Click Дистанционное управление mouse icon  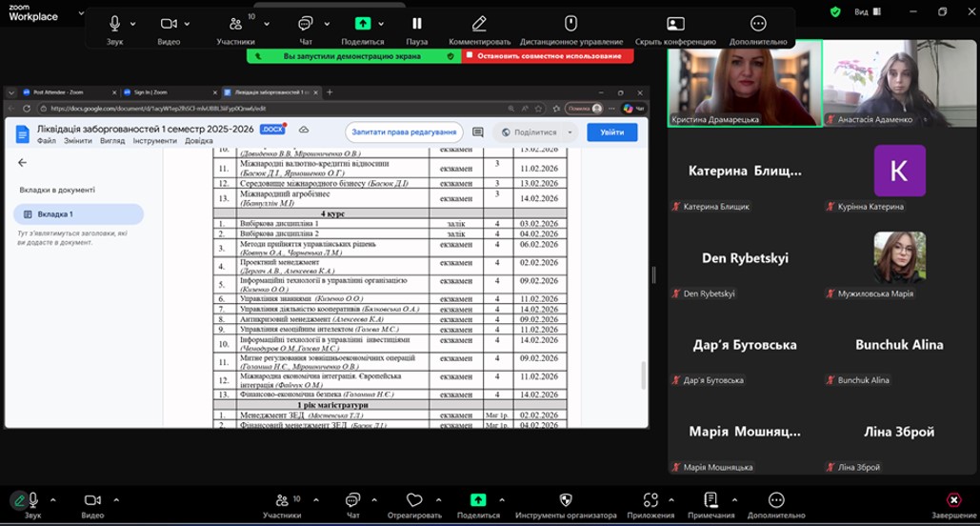click(570, 24)
